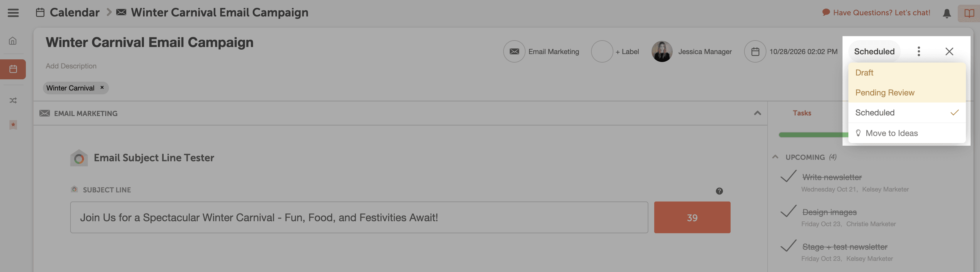Uncheck the Stage + test newsletter task

coord(788,246)
